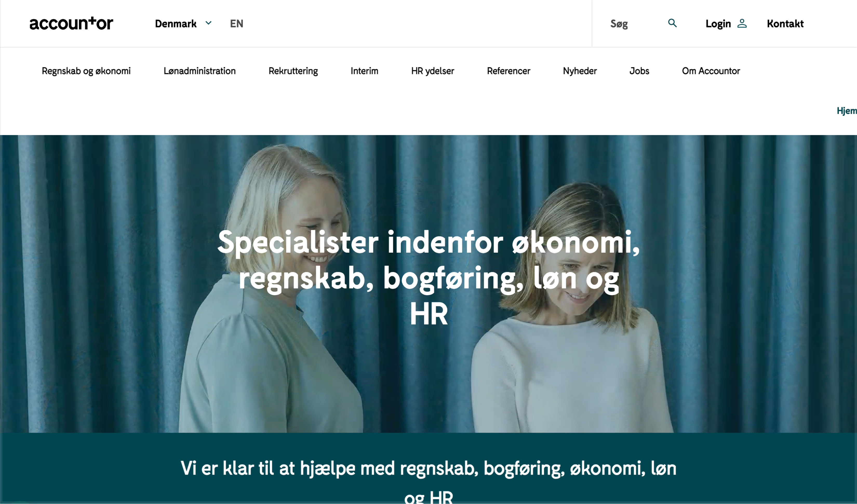The height and width of the screenshot is (504, 857).
Task: Click the Accountor logo
Action: [71, 23]
